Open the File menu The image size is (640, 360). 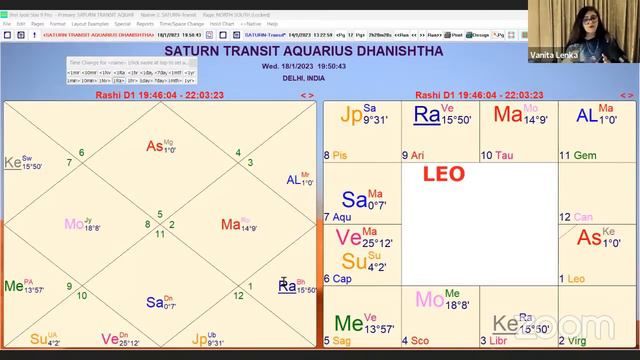point(7,24)
